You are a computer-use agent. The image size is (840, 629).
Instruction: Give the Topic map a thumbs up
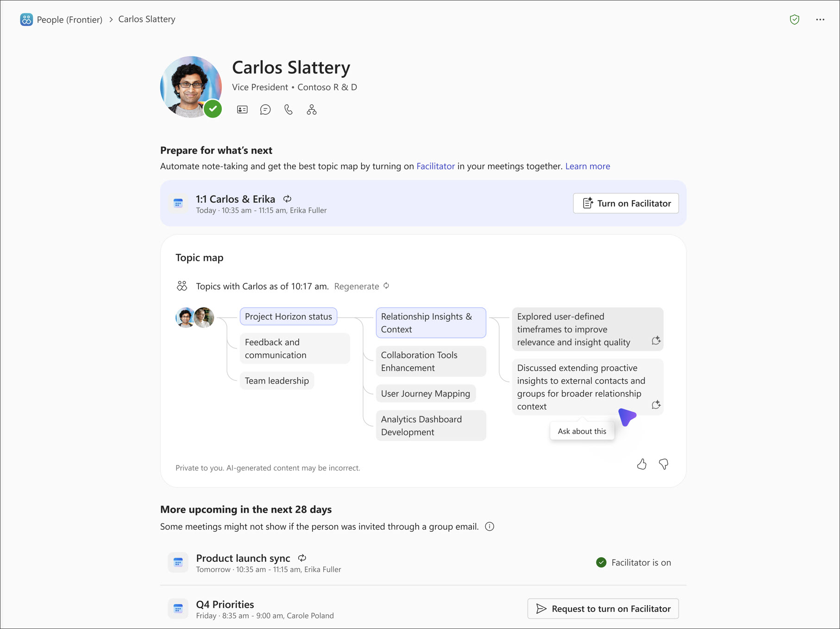click(x=642, y=465)
